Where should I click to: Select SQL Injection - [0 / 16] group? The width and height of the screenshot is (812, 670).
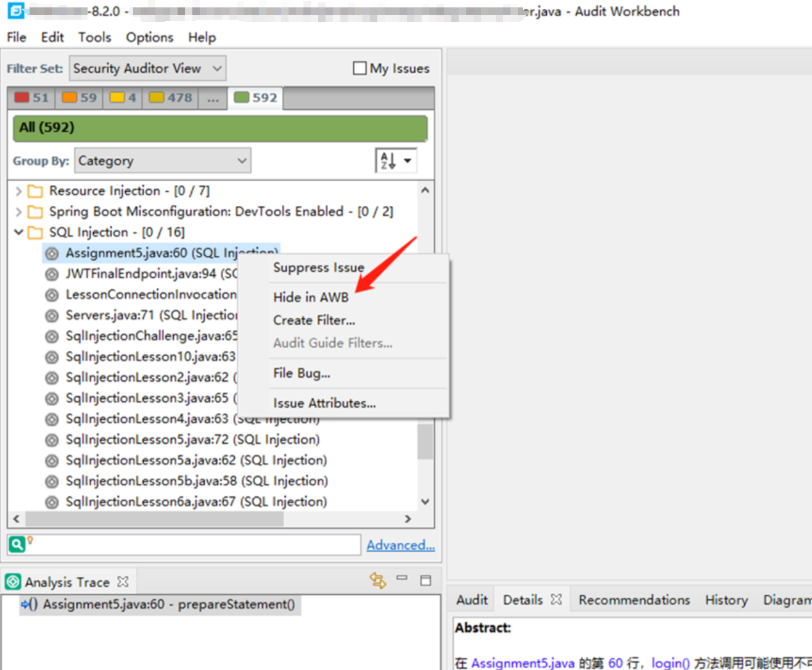pos(117,232)
